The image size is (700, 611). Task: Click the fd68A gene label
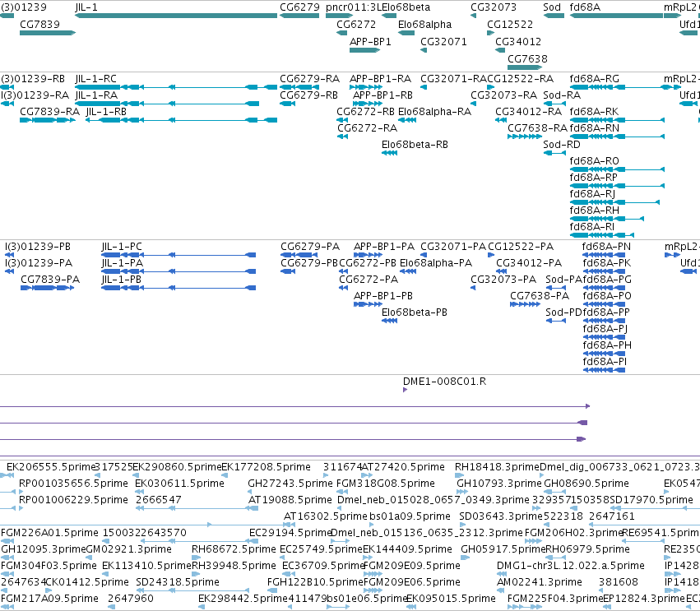coord(585,7)
